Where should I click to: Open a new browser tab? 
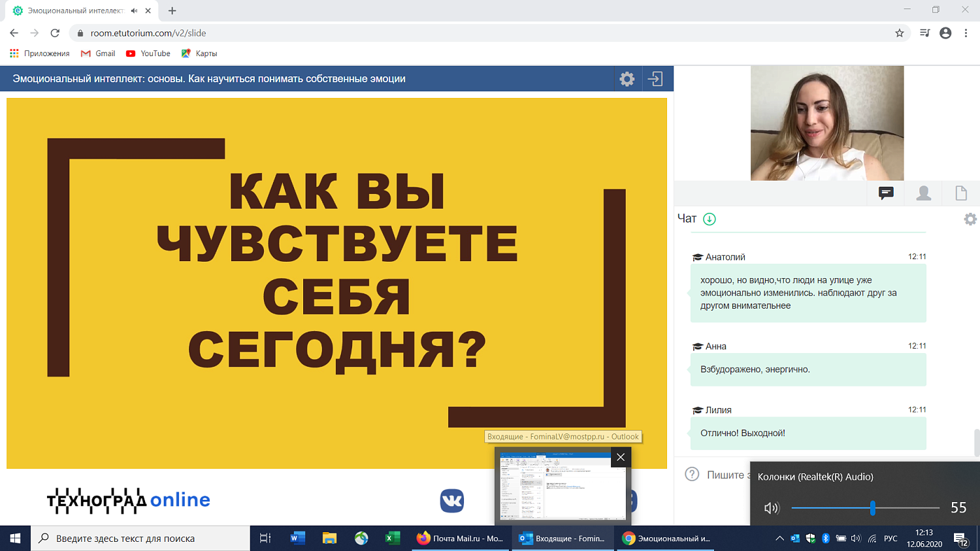172,10
